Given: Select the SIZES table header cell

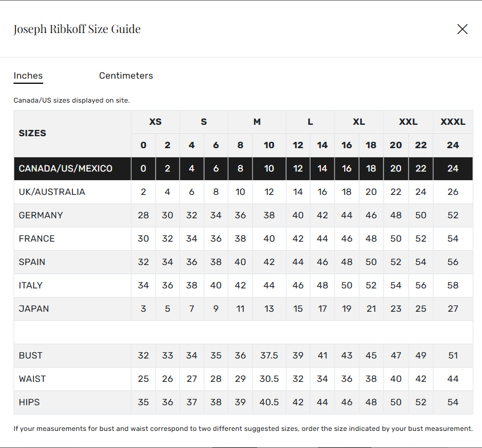Looking at the screenshot, I should [32, 133].
